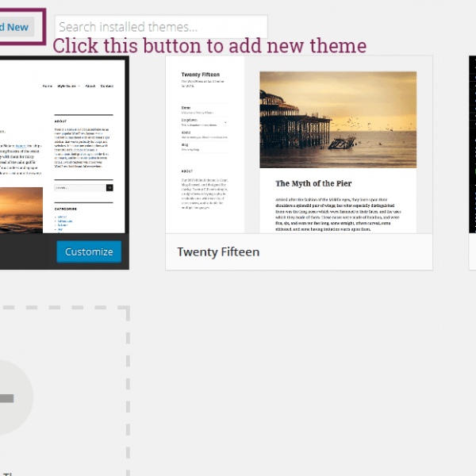
Task: Click The Myth of the Pier heading
Action: pos(312,183)
